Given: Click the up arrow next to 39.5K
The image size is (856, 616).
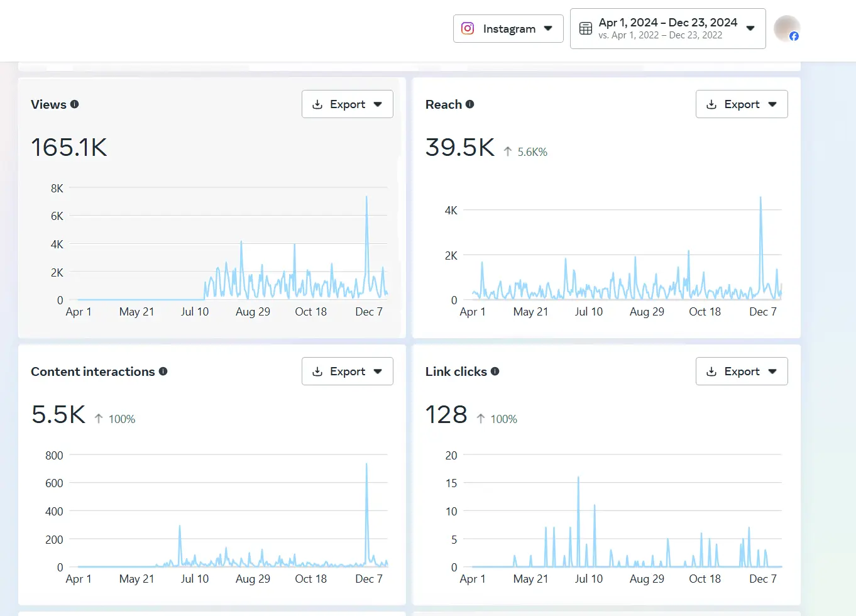Looking at the screenshot, I should tap(508, 151).
